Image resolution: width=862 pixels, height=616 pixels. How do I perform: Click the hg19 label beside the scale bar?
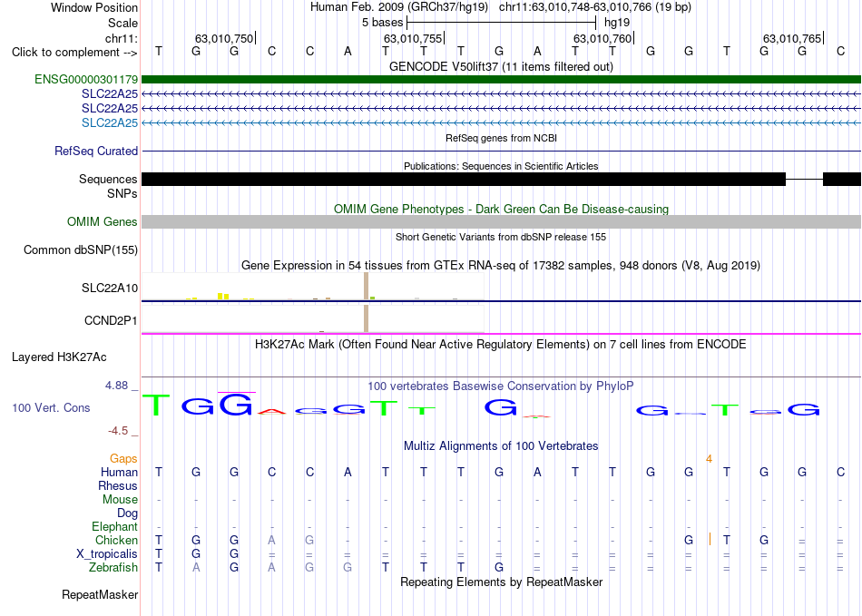[x=617, y=23]
